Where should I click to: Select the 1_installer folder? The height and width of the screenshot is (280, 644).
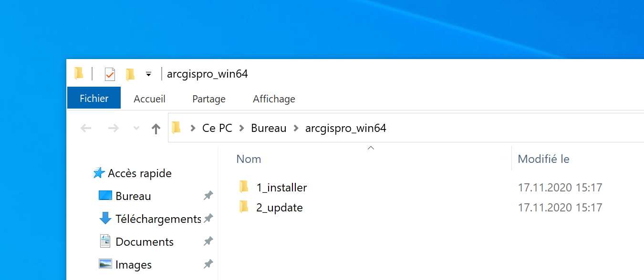point(281,188)
